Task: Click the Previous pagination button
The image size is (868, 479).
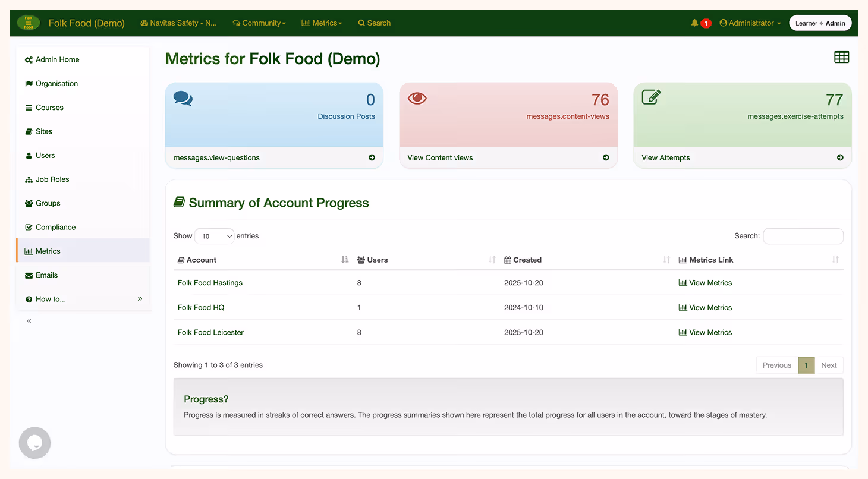Action: [x=777, y=365]
